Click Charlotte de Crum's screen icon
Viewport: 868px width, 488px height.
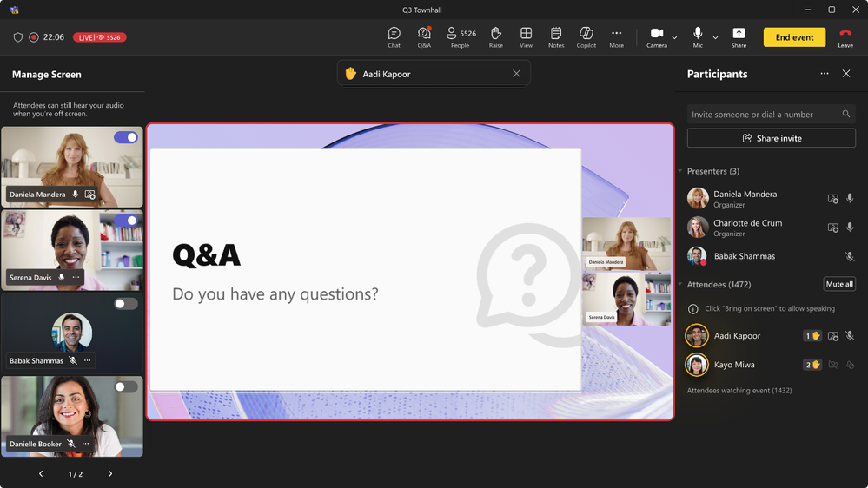click(832, 228)
